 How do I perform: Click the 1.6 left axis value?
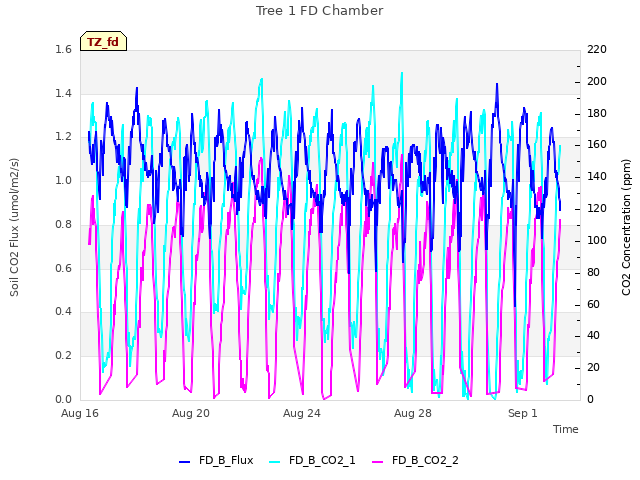(x=64, y=49)
